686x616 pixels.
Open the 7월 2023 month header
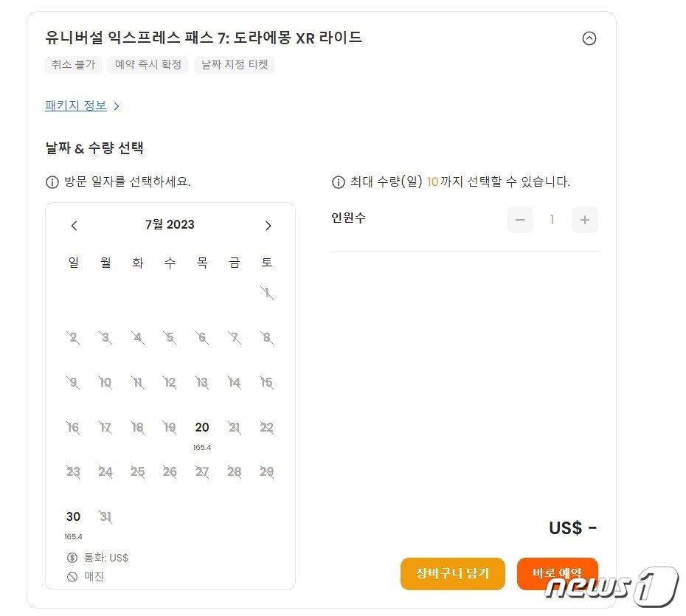click(170, 225)
